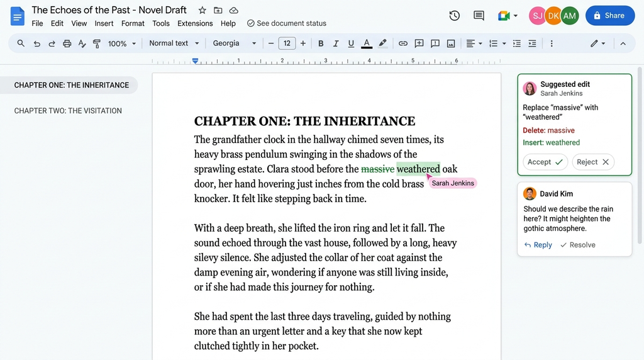Image resolution: width=644 pixels, height=360 pixels.
Task: Open search the menus magnifier
Action: tap(21, 43)
